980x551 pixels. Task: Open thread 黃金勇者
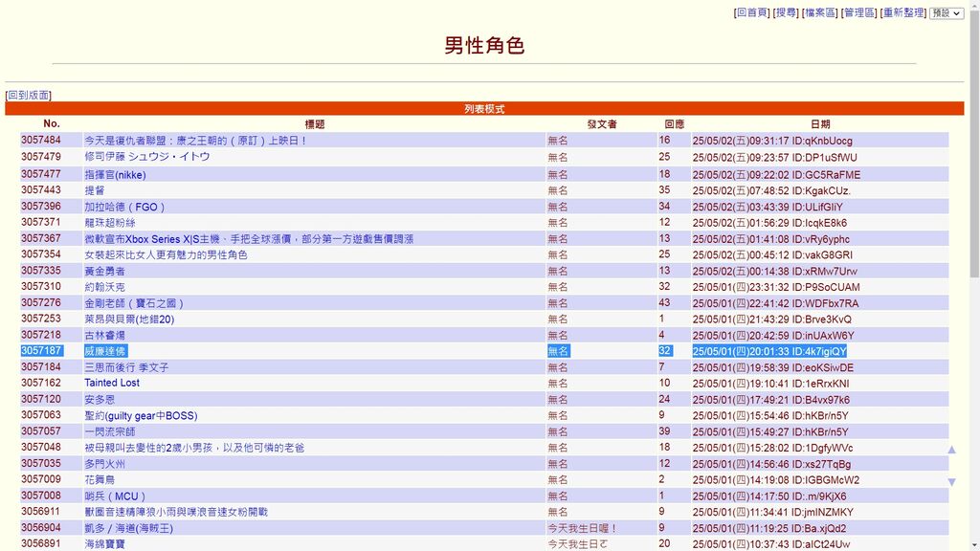coord(104,271)
